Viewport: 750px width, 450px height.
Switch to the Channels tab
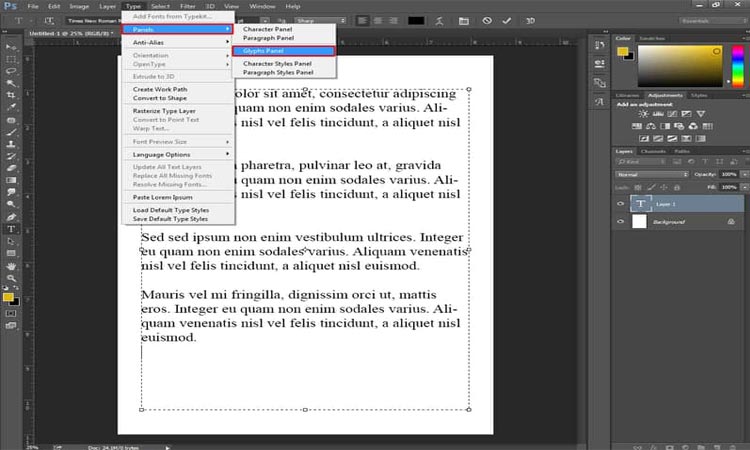click(653, 151)
